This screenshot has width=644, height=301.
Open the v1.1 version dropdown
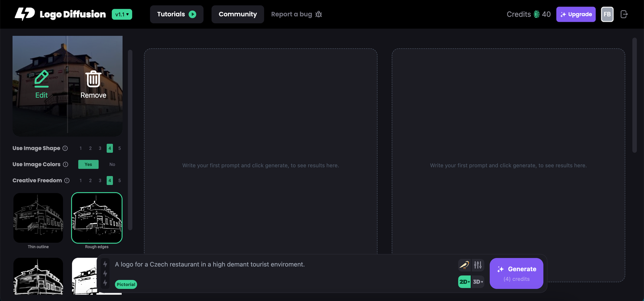point(122,15)
